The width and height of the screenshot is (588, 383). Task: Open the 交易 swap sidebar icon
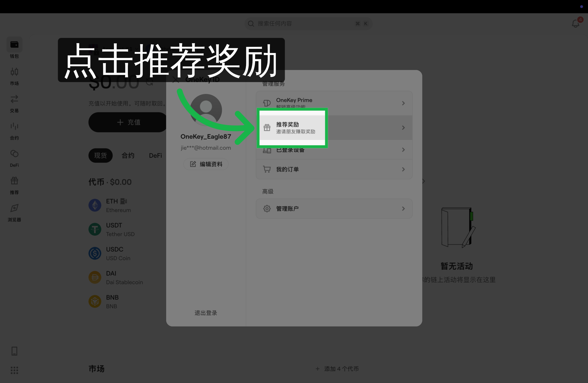pos(14,99)
